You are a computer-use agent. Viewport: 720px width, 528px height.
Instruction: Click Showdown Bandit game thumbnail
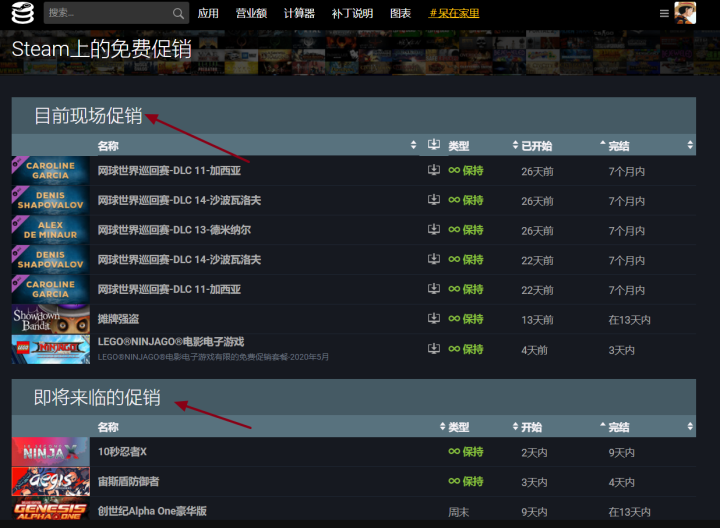(x=51, y=319)
